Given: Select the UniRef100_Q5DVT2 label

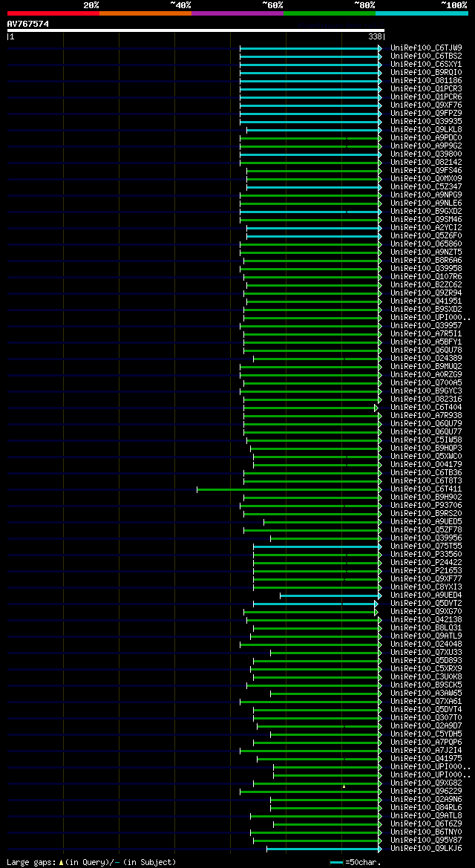Looking at the screenshot, I should click(x=426, y=604).
